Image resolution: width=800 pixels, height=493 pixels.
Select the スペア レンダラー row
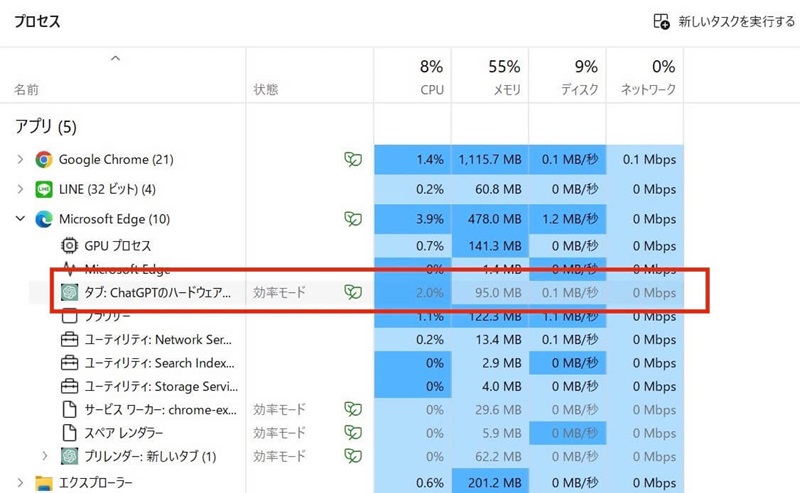click(x=342, y=433)
